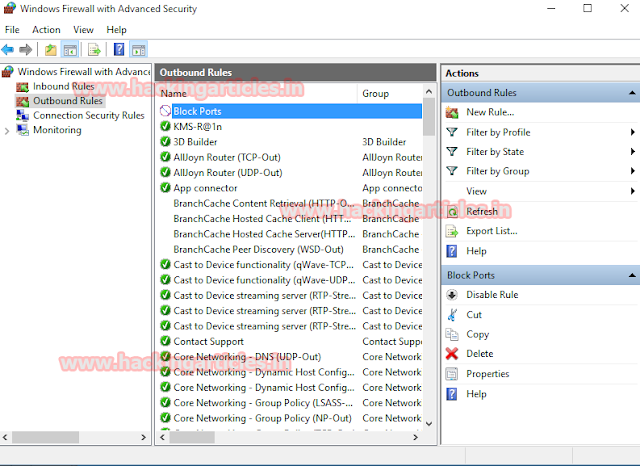Viewport: 640px width, 466px height.
Task: Click the blue Help toolbar icon
Action: (x=119, y=50)
